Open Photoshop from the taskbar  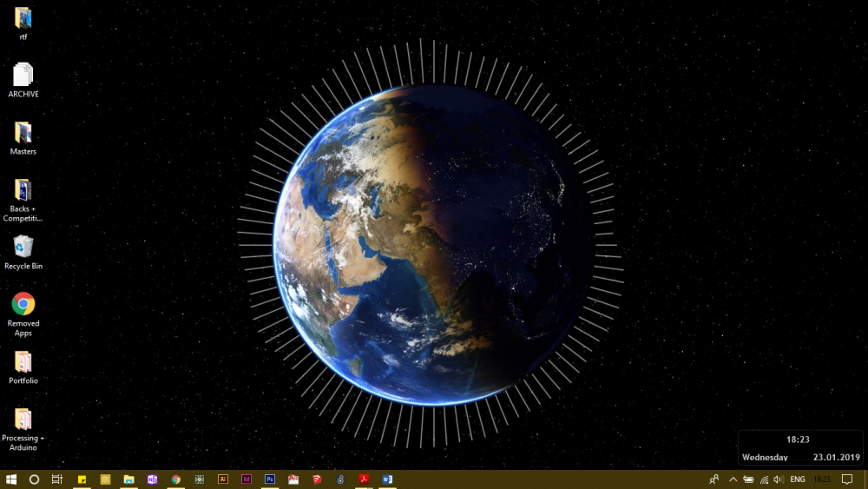click(x=270, y=479)
